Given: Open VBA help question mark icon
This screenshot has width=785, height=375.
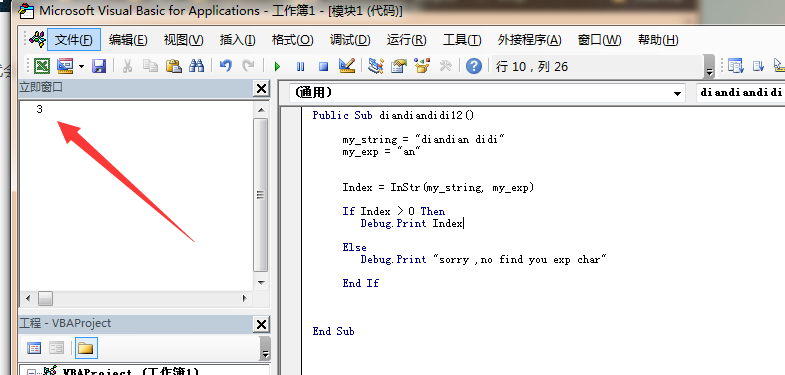Looking at the screenshot, I should pyautogui.click(x=474, y=66).
